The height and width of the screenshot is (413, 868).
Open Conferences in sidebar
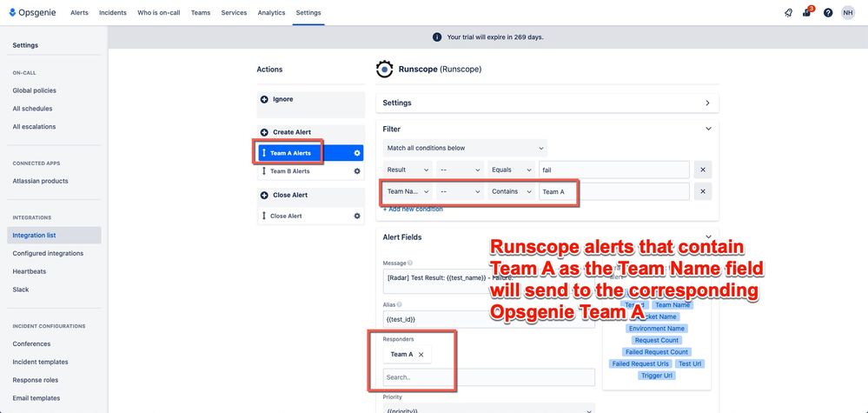point(31,343)
